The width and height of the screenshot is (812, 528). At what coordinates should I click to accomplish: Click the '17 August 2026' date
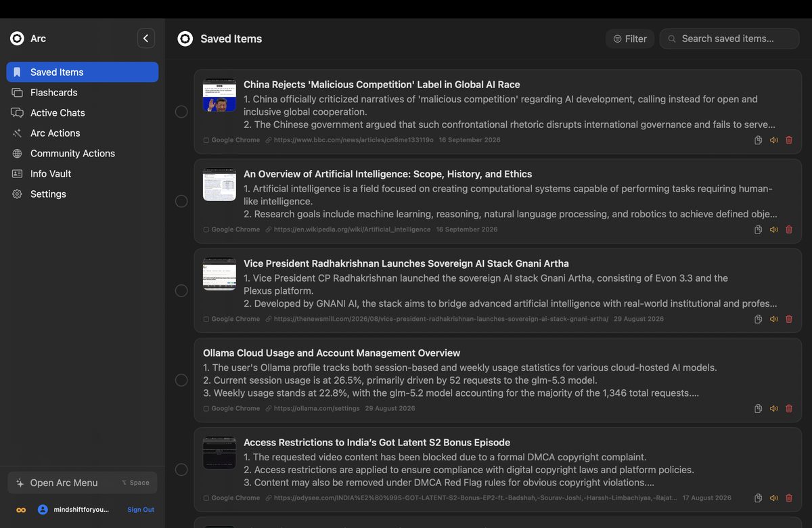point(706,498)
